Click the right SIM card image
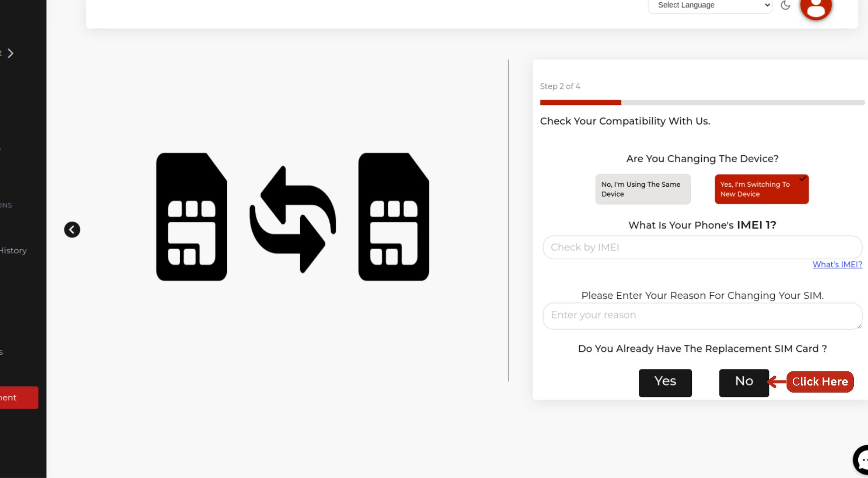 [393, 217]
